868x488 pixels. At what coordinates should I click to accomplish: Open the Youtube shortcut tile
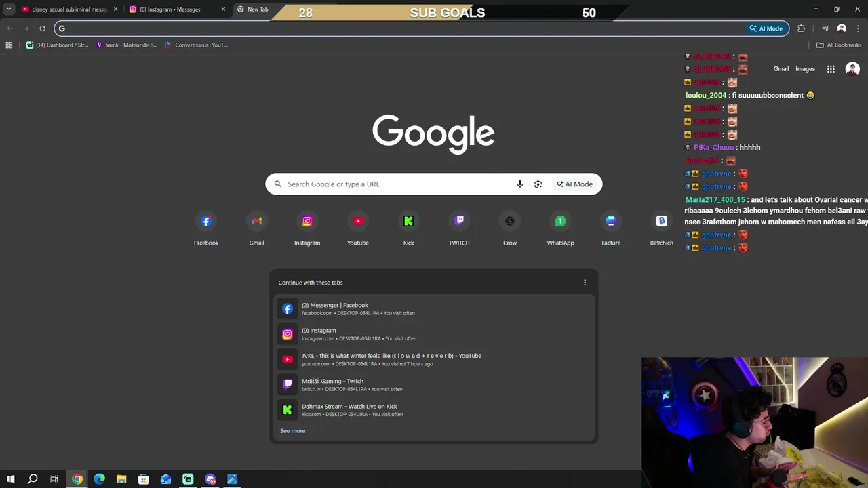click(358, 229)
